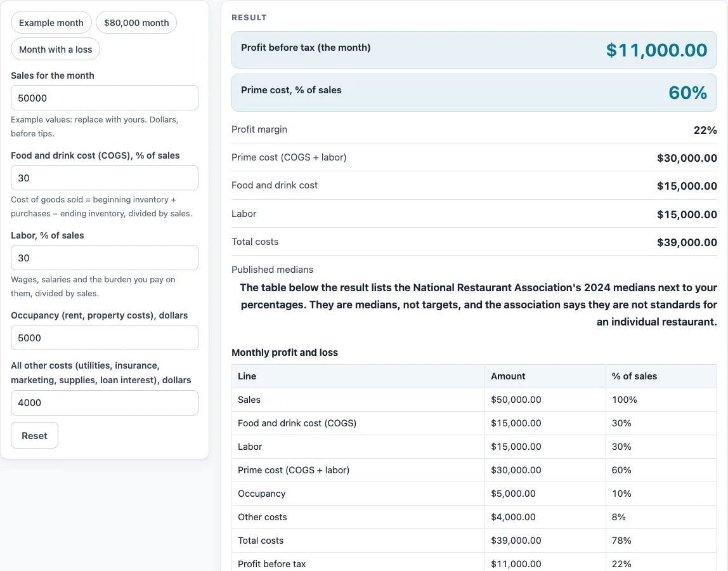Click the All other costs input

[x=105, y=403]
